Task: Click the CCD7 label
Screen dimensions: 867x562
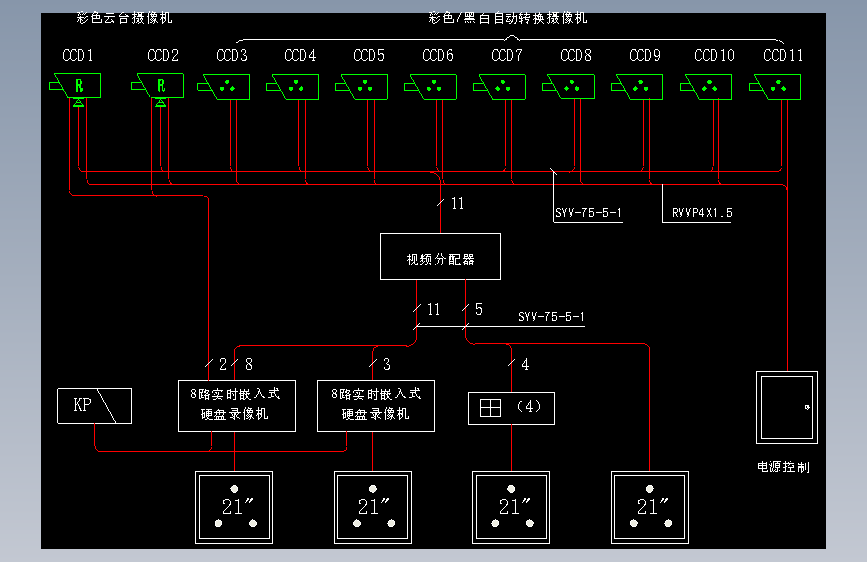Action: click(x=506, y=55)
